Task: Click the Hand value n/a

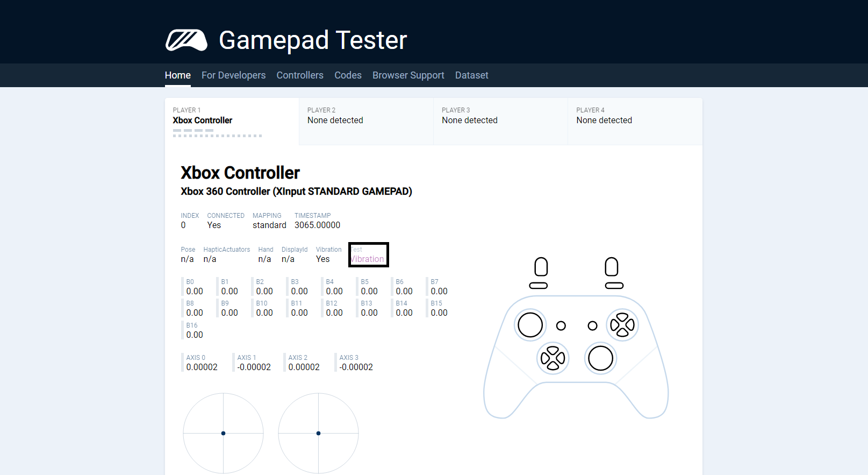Action: [x=264, y=259]
